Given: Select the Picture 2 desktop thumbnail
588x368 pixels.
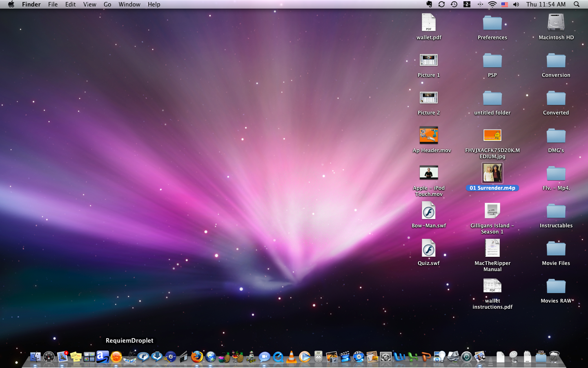Looking at the screenshot, I should (x=429, y=98).
